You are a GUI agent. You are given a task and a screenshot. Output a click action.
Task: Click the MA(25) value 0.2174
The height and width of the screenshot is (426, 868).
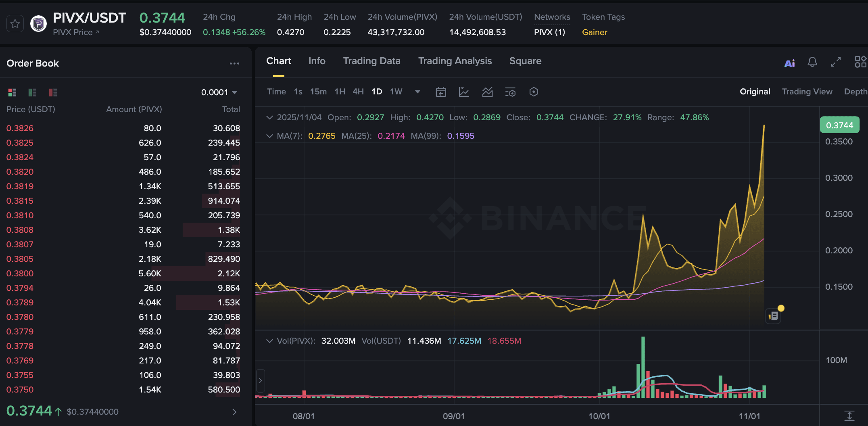(391, 136)
